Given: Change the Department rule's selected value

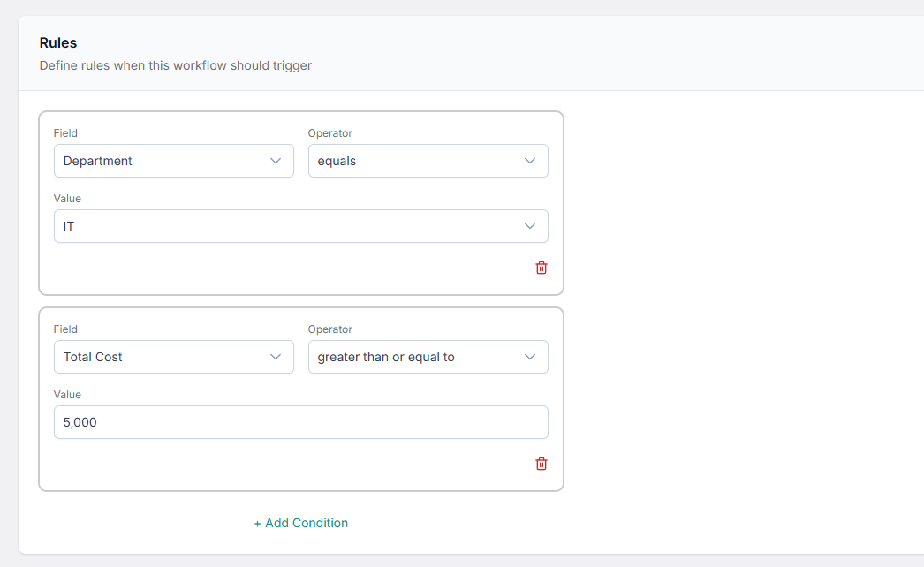Looking at the screenshot, I should click(x=301, y=226).
